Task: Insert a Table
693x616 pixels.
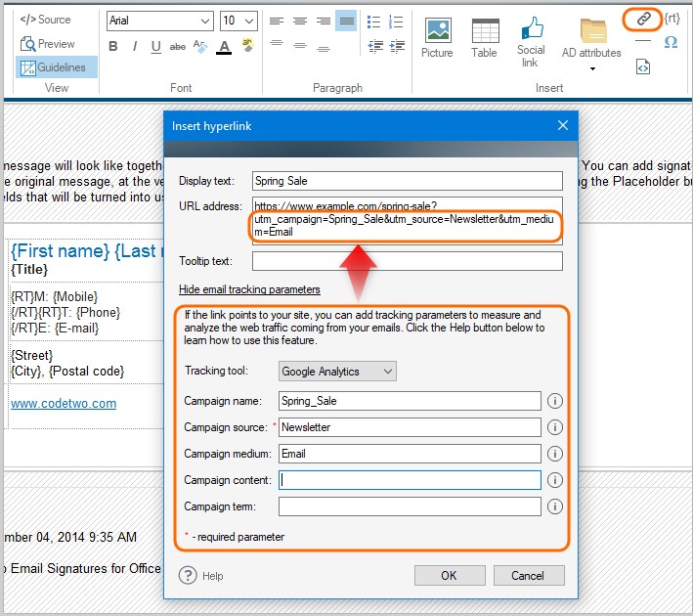Action: (485, 38)
